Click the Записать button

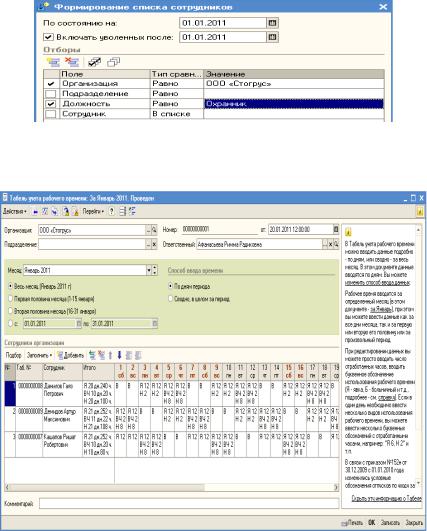[x=390, y=523]
